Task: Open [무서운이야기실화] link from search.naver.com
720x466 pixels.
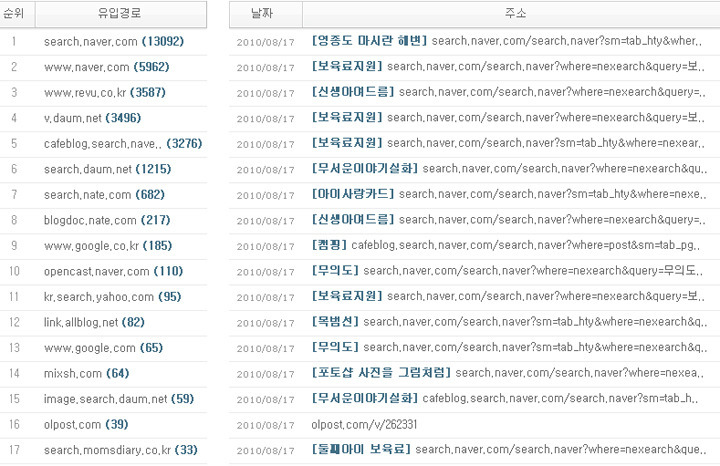Action: click(x=365, y=168)
